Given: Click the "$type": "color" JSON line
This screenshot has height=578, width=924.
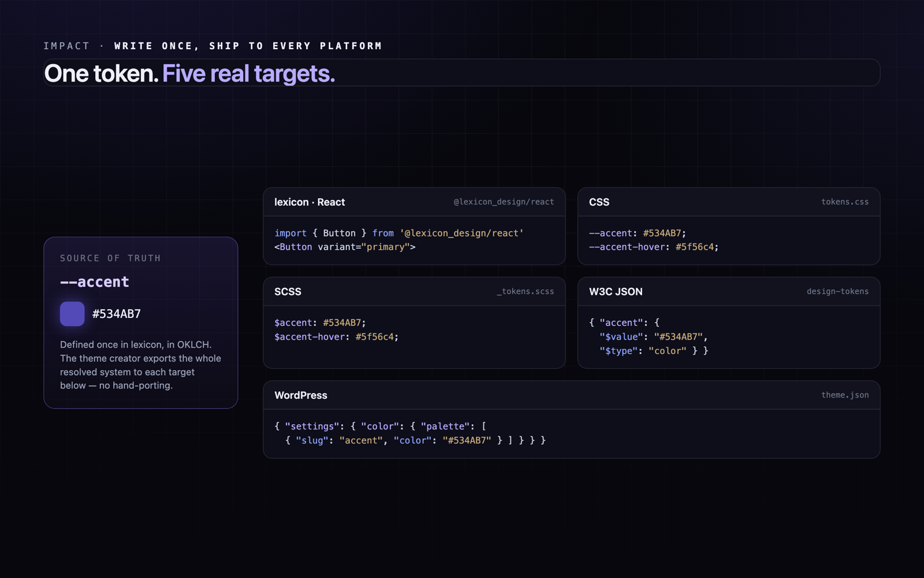Looking at the screenshot, I should (x=654, y=351).
